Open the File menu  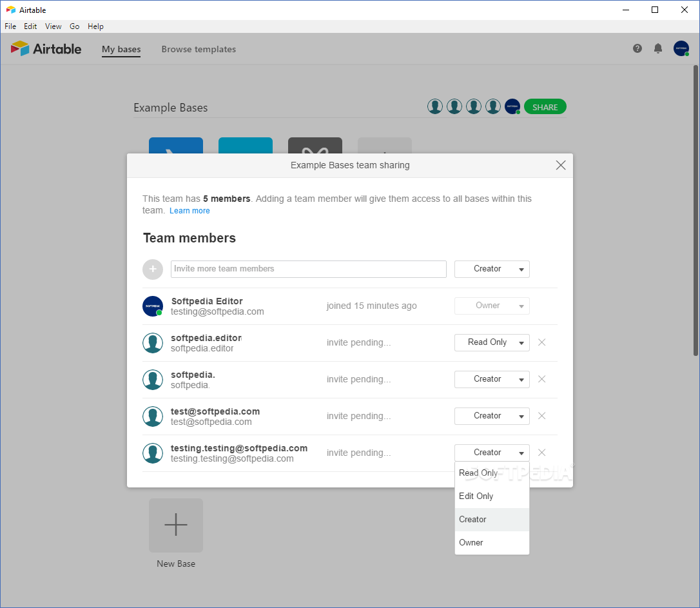10,26
